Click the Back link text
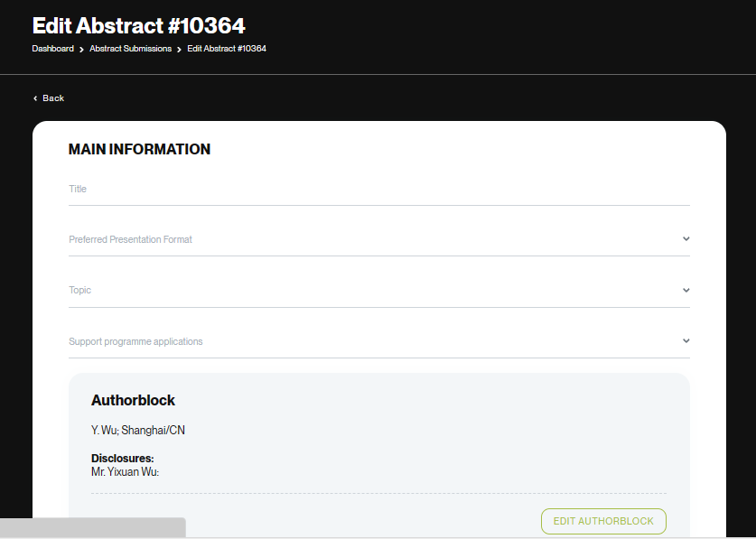Viewport: 756px width, 539px height. click(53, 98)
